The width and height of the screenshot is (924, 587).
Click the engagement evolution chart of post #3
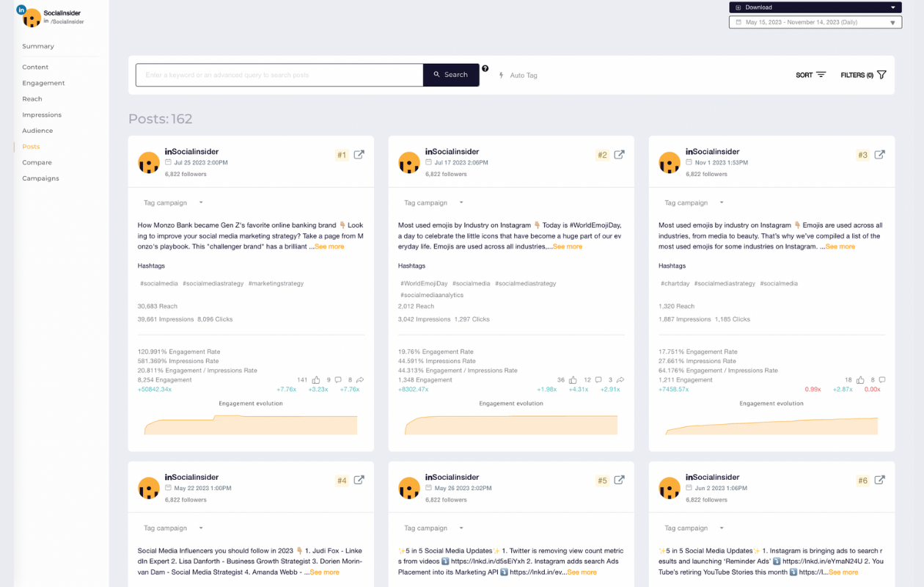(x=771, y=426)
